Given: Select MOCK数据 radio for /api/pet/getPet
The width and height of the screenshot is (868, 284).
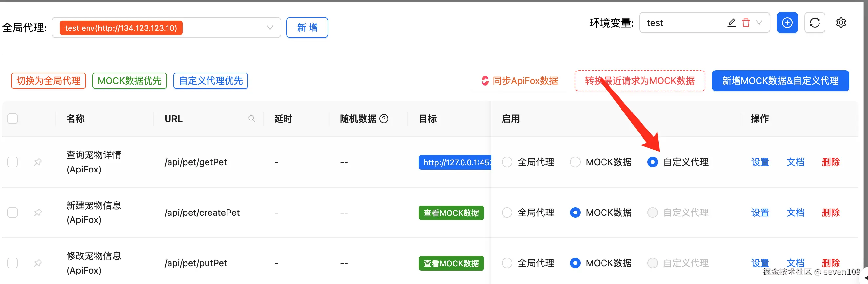Looking at the screenshot, I should 575,162.
